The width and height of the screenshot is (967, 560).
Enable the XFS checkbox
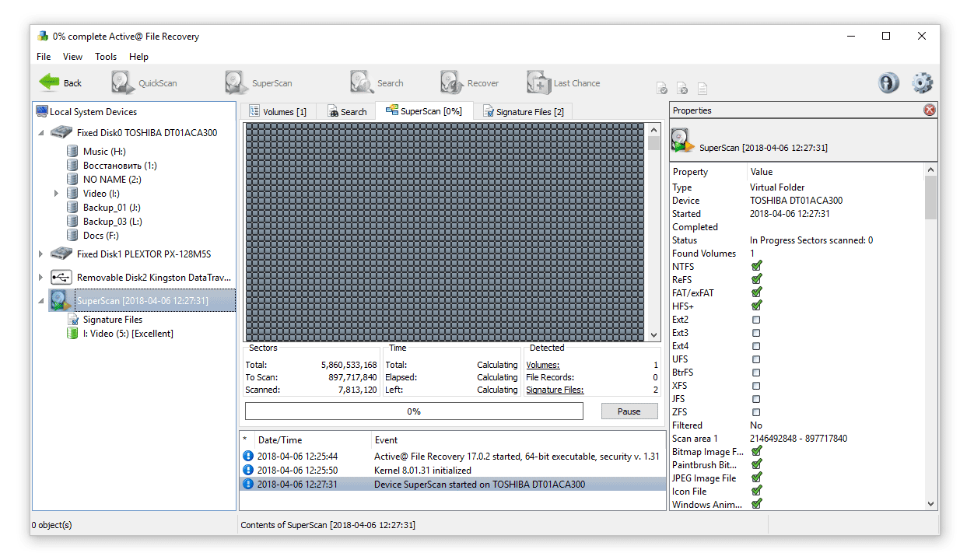(756, 386)
